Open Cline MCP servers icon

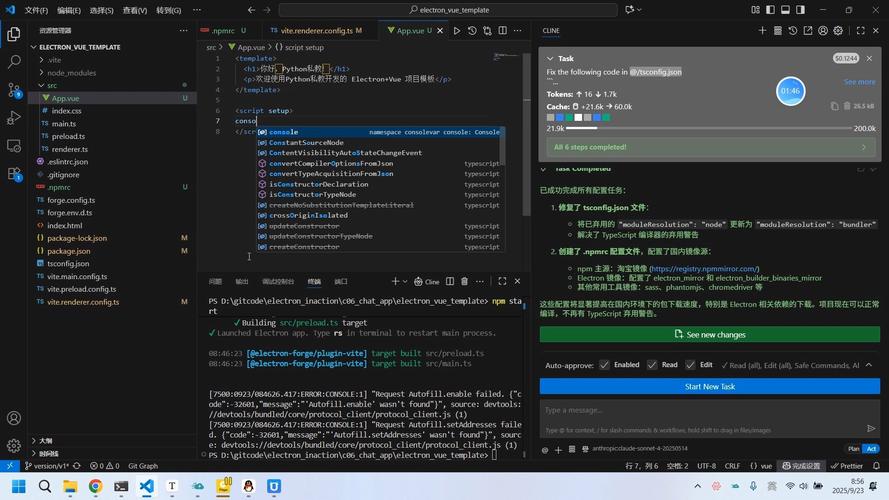778,31
